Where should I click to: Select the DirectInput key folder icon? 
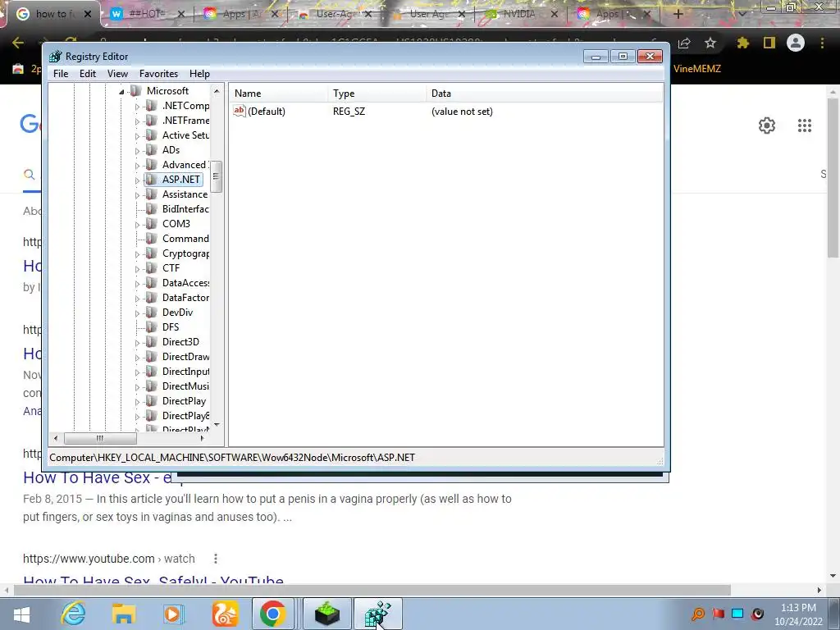click(152, 372)
